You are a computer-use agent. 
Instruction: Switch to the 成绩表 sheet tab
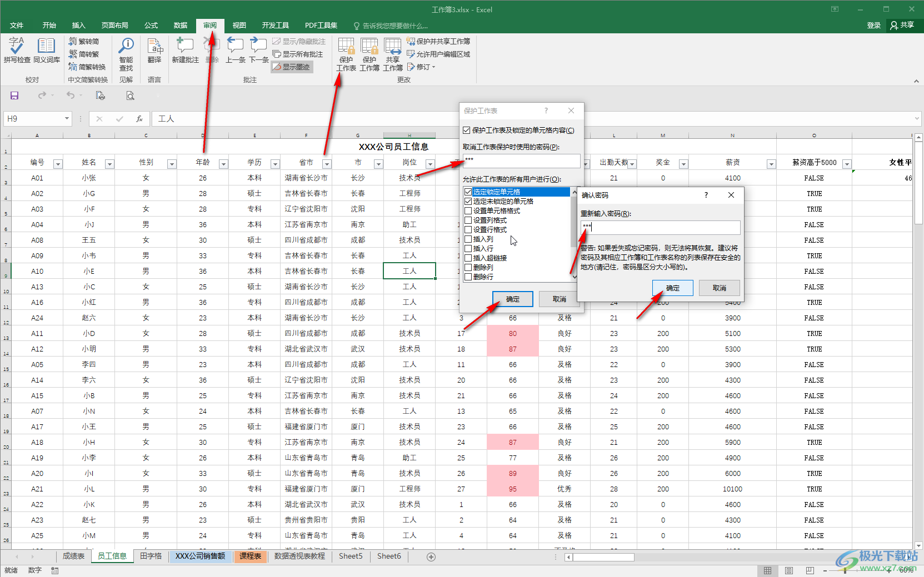(x=73, y=556)
